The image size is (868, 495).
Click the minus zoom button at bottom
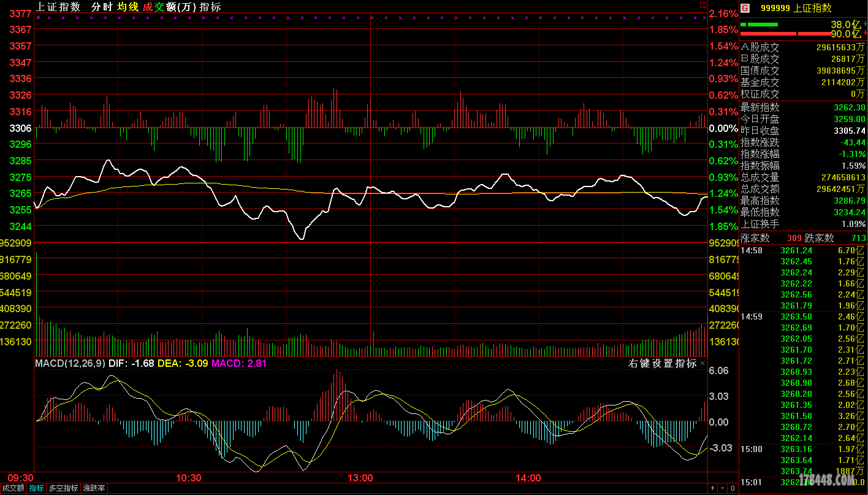[x=722, y=488]
